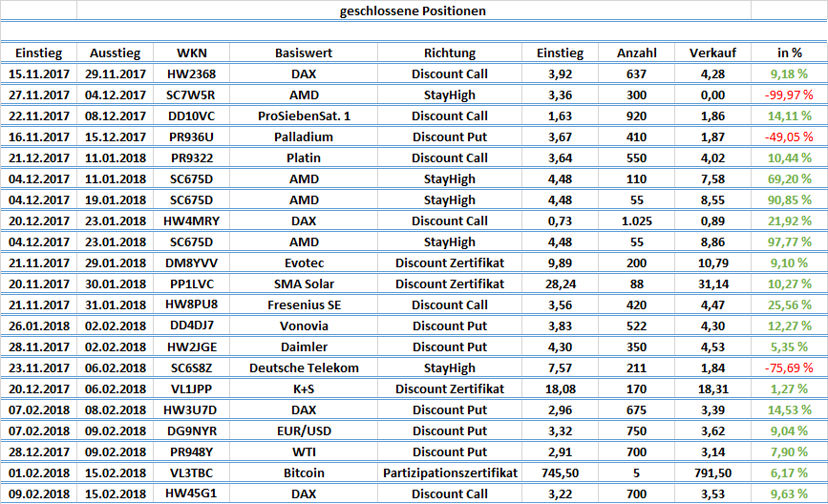
Task: Click the Deutsche Telekom cell
Action: coord(304,367)
